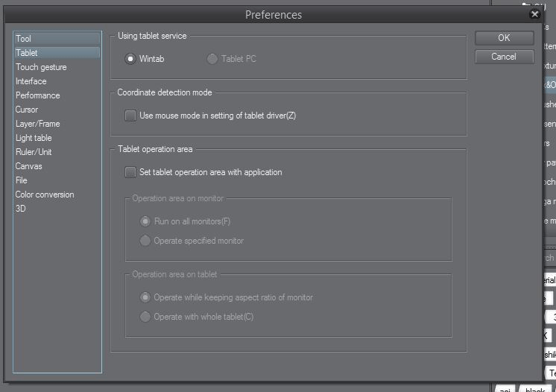This screenshot has height=392, width=556.
Task: Select the Touch gesture category
Action: click(41, 67)
